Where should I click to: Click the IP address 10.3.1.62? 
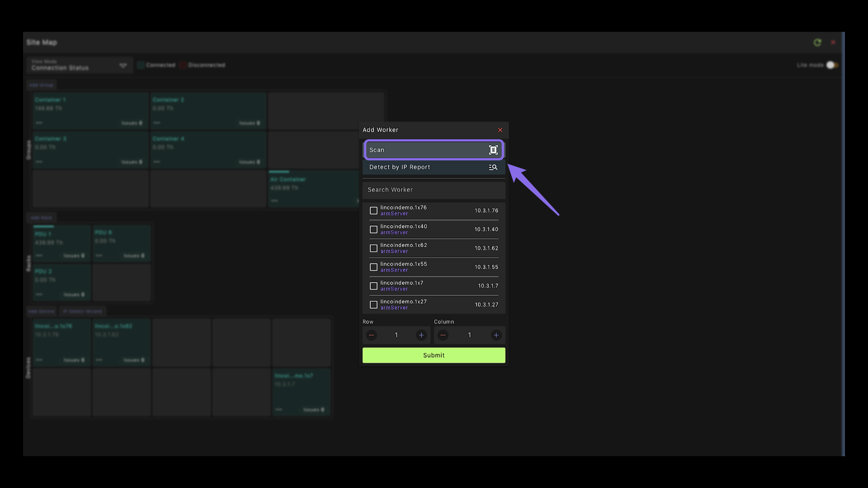pyautogui.click(x=486, y=249)
